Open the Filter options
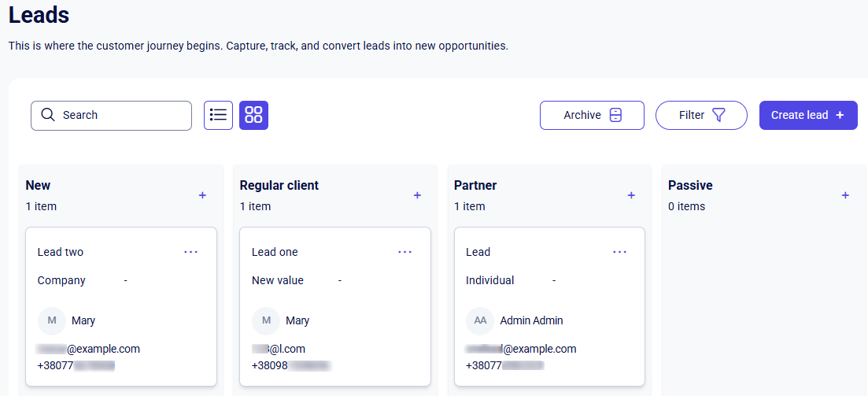This screenshot has height=396, width=868. point(701,115)
